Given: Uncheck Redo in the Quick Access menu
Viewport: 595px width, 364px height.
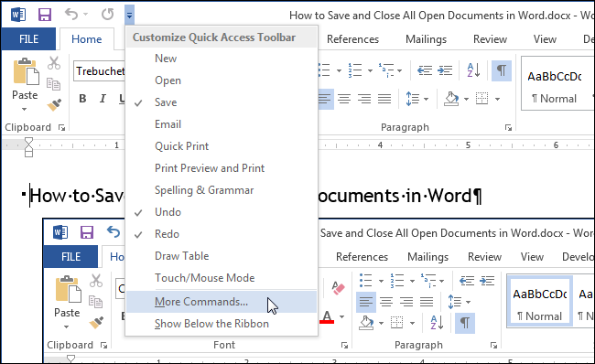Looking at the screenshot, I should (x=222, y=234).
